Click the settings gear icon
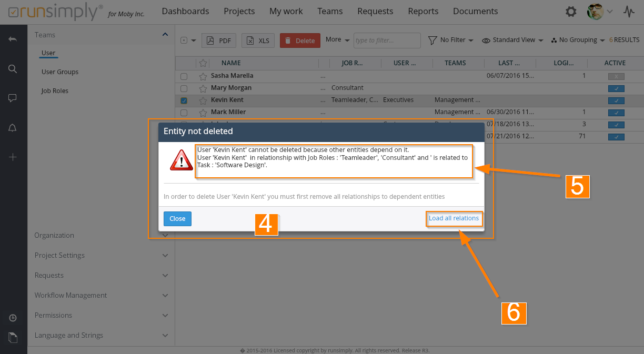This screenshot has width=644, height=354. [x=570, y=12]
